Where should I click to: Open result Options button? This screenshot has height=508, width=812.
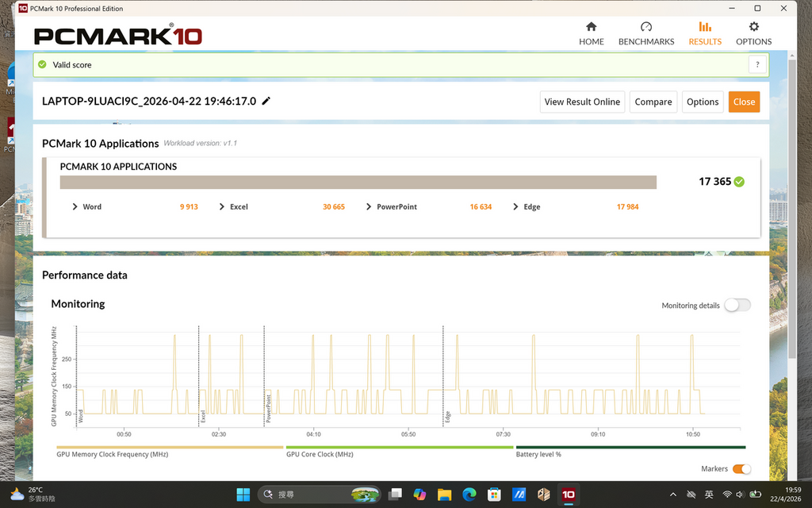703,102
